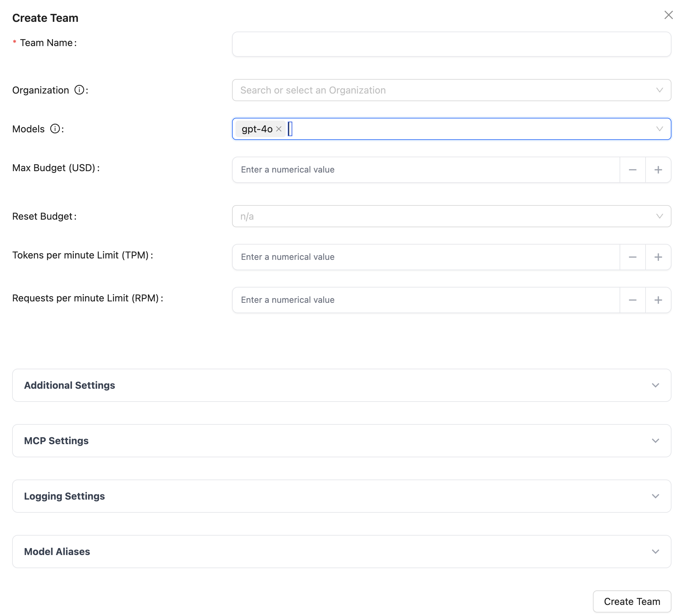Click plus on Tokens per minute Limit

658,257
